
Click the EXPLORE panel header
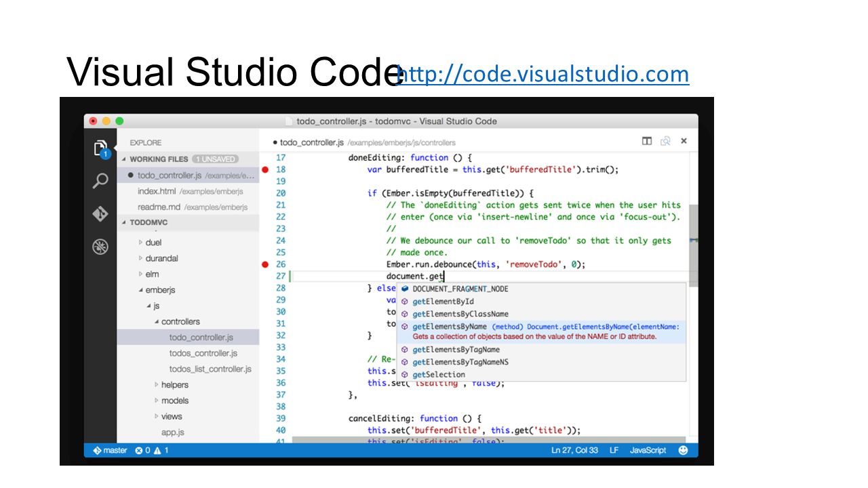coord(146,143)
